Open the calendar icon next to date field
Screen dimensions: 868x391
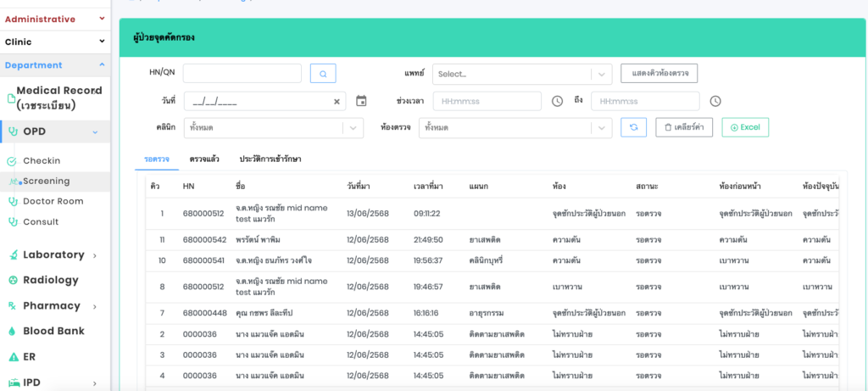coord(361,101)
